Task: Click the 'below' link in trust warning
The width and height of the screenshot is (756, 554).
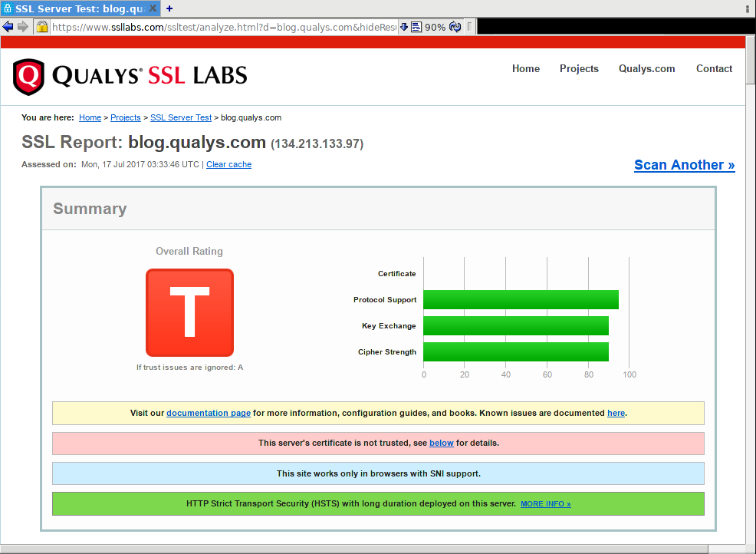Action: point(442,443)
